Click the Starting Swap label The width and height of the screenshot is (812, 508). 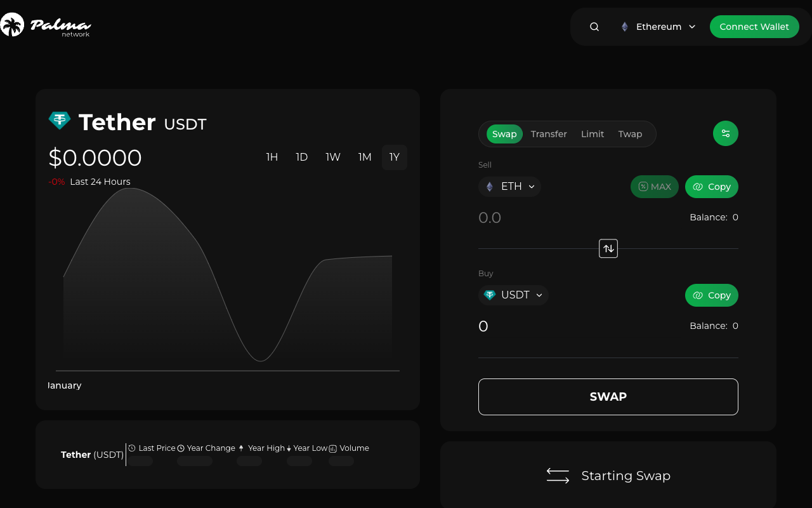(x=626, y=476)
